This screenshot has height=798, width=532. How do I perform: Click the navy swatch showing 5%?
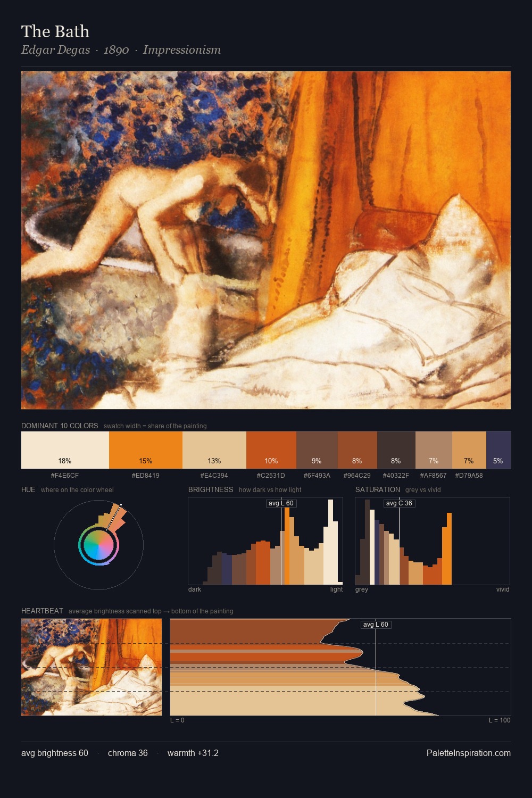click(498, 450)
